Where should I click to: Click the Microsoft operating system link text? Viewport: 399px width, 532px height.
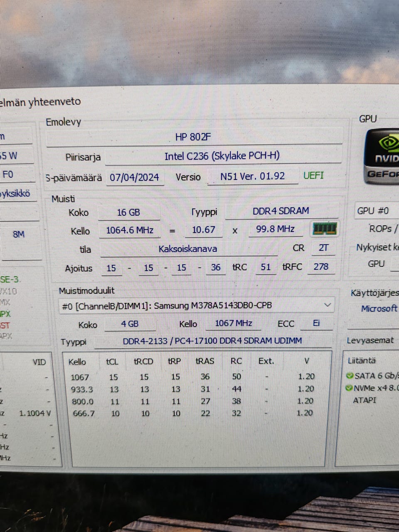click(x=379, y=309)
